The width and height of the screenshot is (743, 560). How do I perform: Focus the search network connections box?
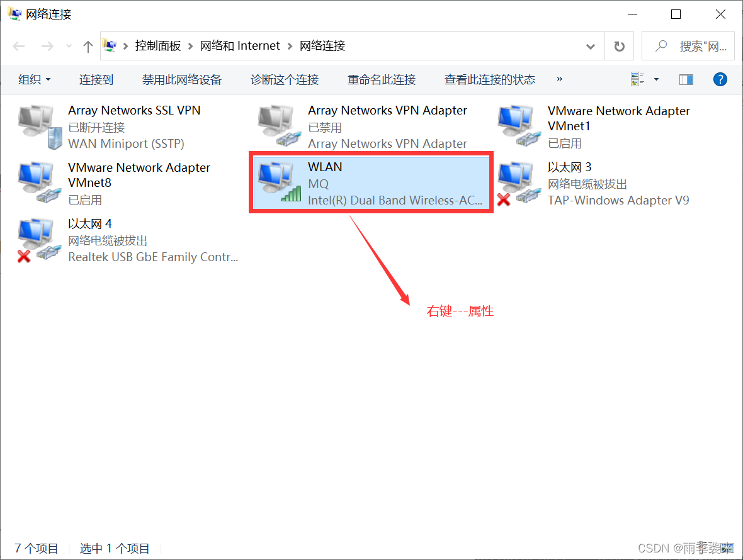coord(688,46)
